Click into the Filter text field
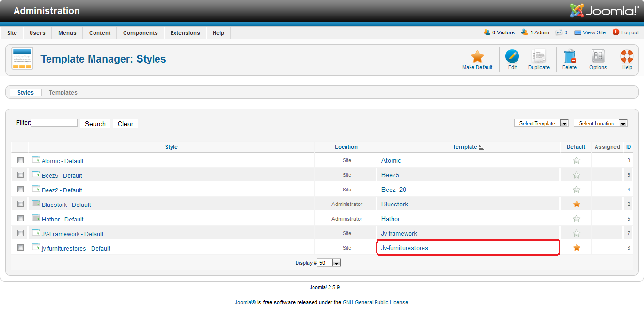 (54, 123)
